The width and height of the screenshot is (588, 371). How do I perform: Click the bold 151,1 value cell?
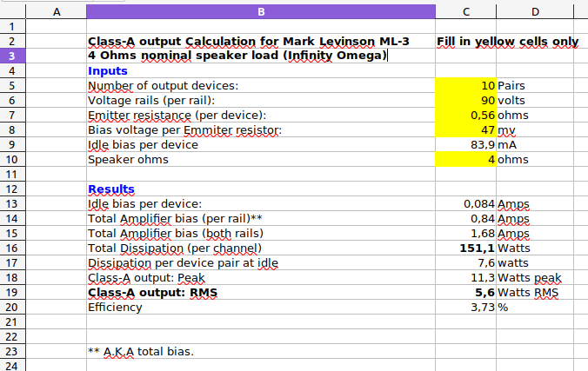pyautogui.click(x=465, y=248)
